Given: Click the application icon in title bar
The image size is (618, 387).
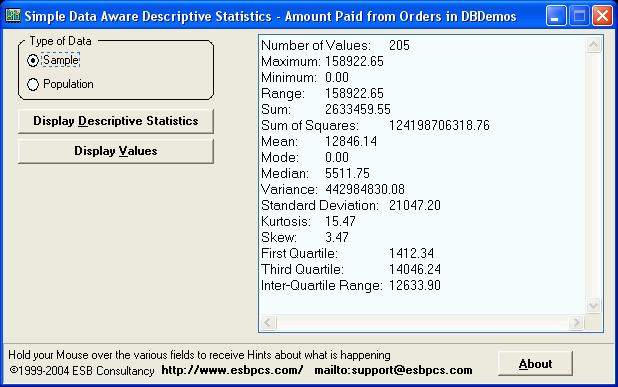Looking at the screenshot, I should point(13,16).
